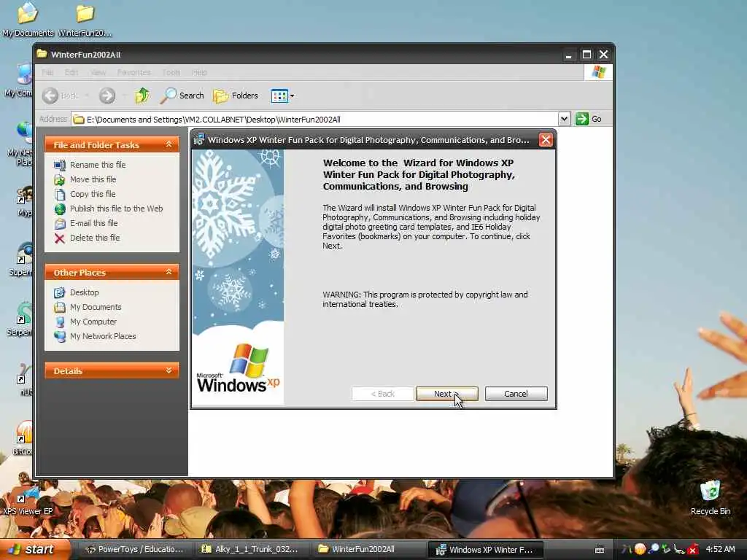Click the 4:52 AM system clock
The width and height of the screenshot is (747, 560).
720,550
